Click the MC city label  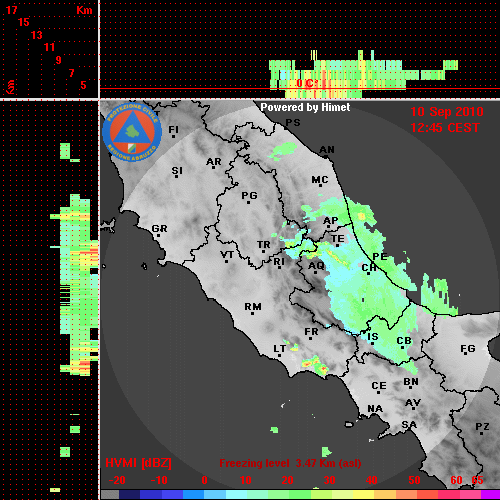coord(320,180)
